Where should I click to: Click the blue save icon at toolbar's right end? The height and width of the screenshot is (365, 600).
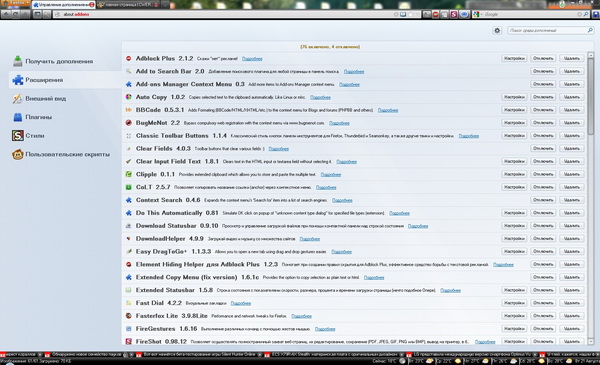tap(596, 15)
